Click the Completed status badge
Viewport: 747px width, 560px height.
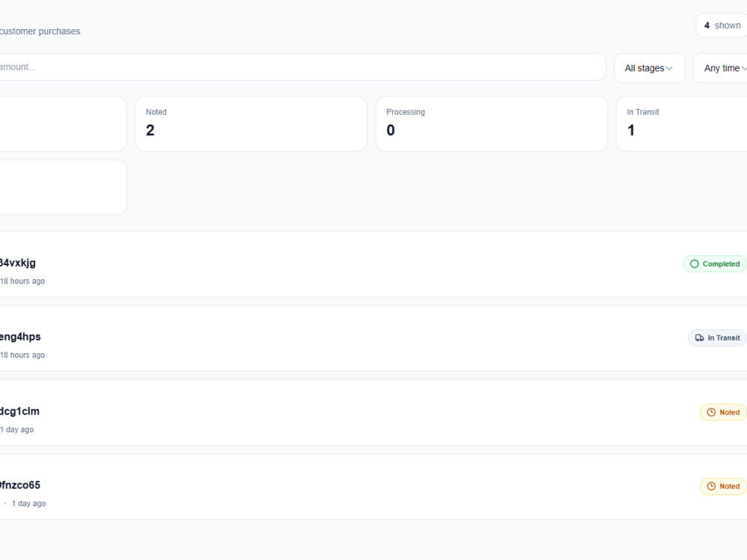click(x=715, y=264)
